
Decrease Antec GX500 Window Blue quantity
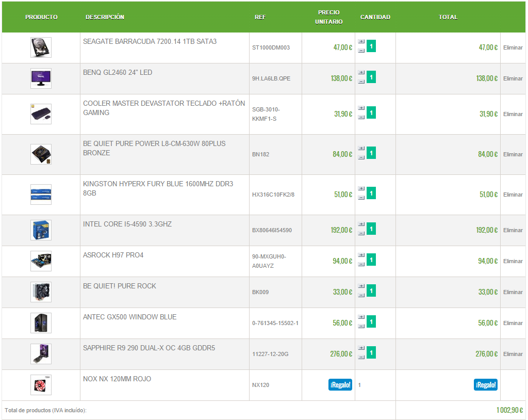click(361, 326)
